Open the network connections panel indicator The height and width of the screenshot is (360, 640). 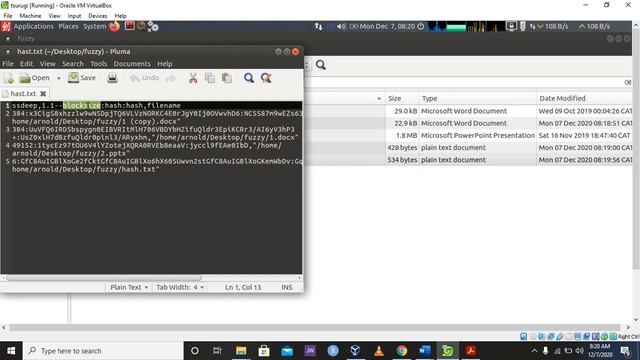click(x=318, y=27)
